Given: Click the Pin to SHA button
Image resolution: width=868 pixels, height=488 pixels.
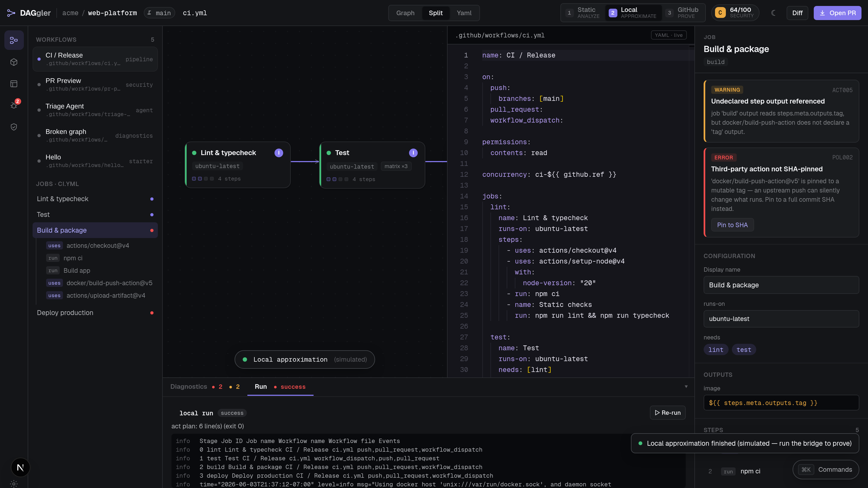Looking at the screenshot, I should [732, 225].
